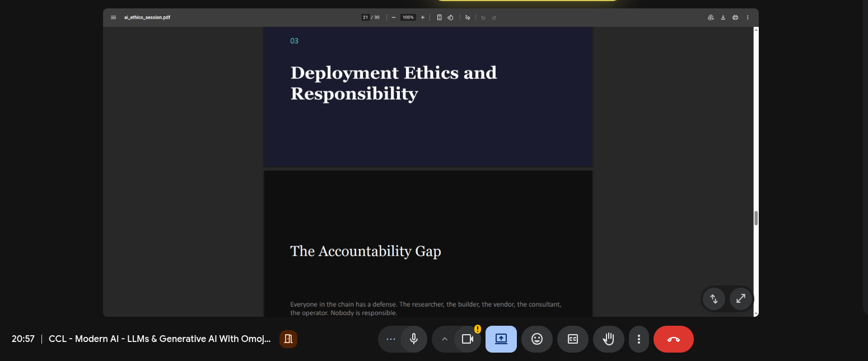Click the total page count 30
Image resolution: width=868 pixels, height=361 pixels.
377,17
